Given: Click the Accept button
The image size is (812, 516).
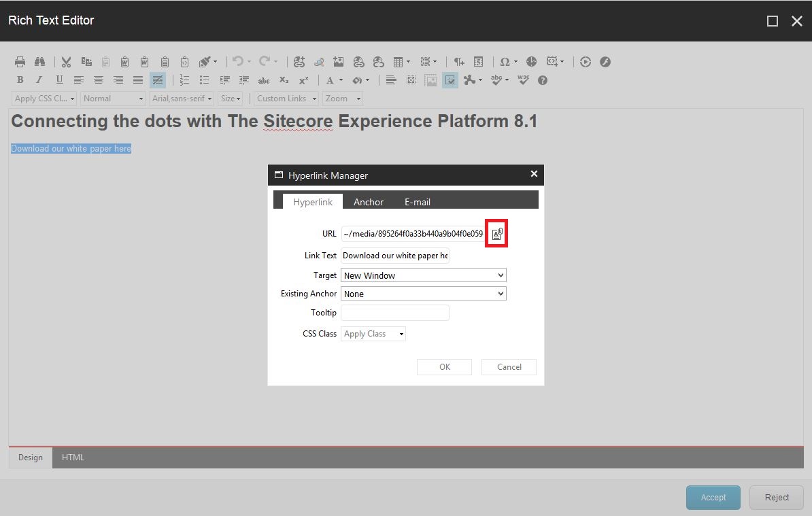Looking at the screenshot, I should [x=713, y=498].
